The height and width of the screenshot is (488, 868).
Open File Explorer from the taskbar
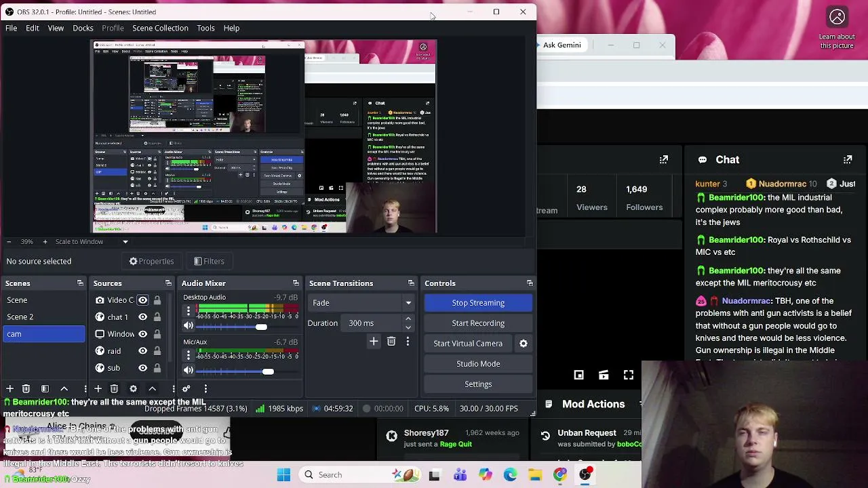[x=535, y=475]
